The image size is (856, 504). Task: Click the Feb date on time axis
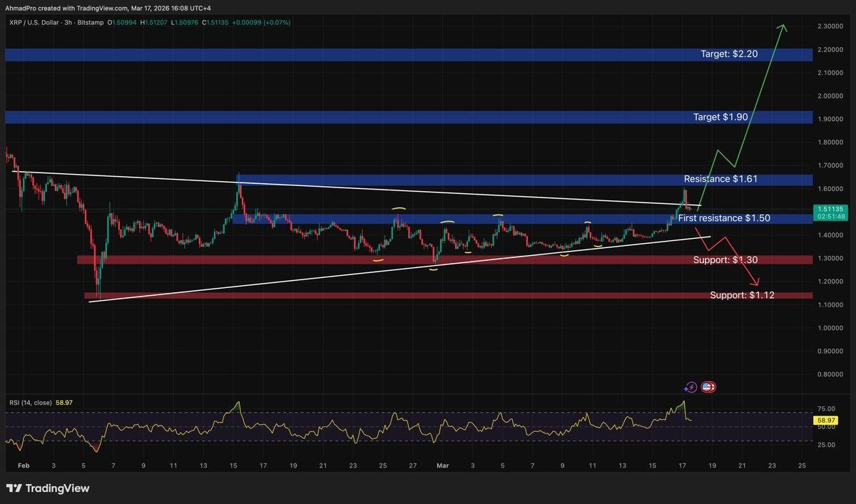[23, 466]
